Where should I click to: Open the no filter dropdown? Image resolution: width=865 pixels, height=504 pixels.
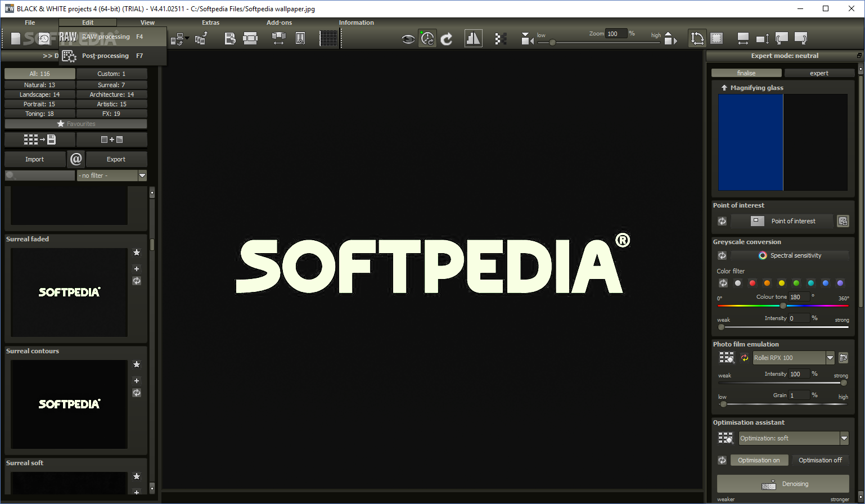pyautogui.click(x=112, y=175)
